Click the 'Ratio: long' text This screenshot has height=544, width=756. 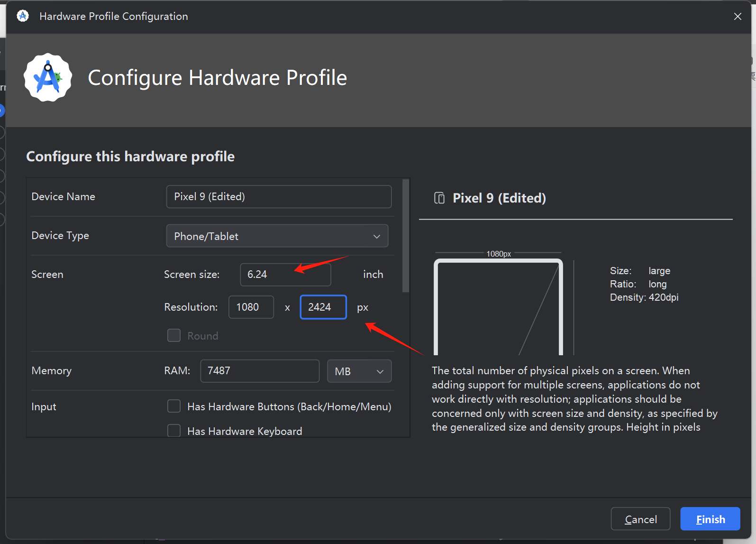[x=638, y=284]
